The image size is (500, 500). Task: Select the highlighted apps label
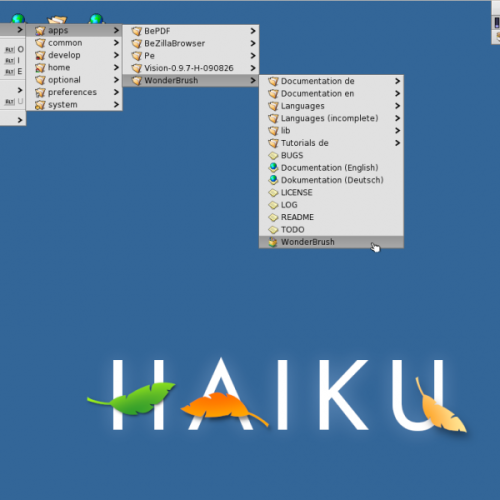(x=58, y=31)
